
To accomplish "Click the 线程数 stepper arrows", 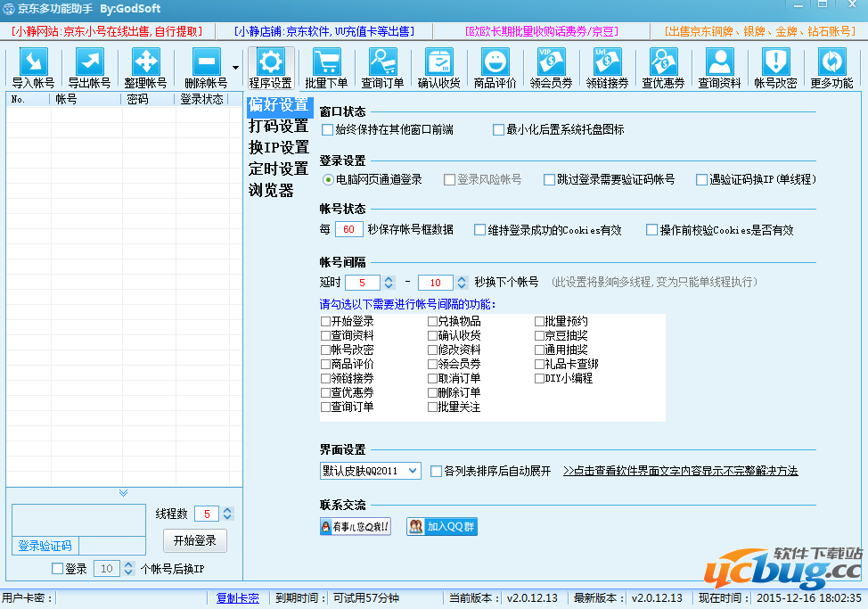I will (x=227, y=514).
